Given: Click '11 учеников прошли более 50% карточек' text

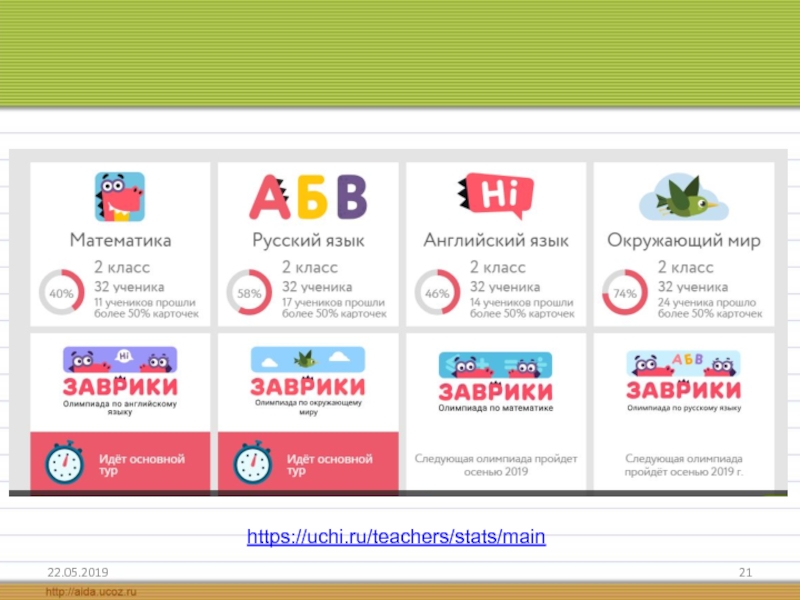Looking at the screenshot, I should [146, 308].
